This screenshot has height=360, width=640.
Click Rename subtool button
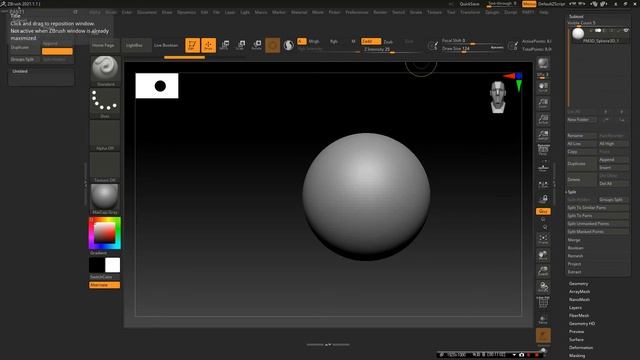pos(581,136)
